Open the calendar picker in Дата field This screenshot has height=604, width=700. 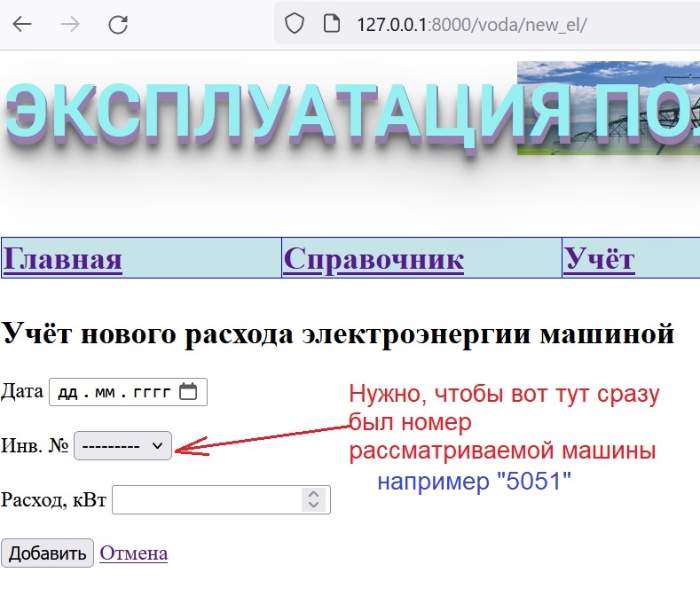point(188,392)
